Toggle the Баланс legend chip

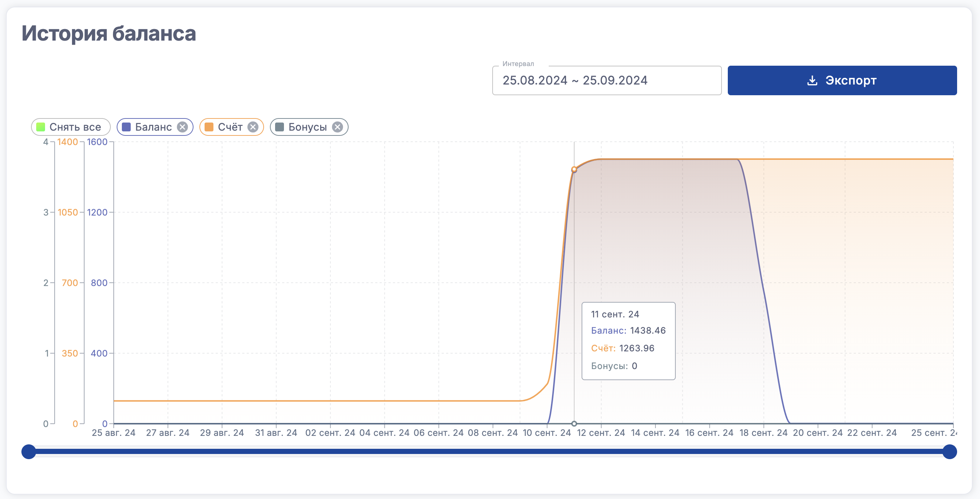point(153,127)
